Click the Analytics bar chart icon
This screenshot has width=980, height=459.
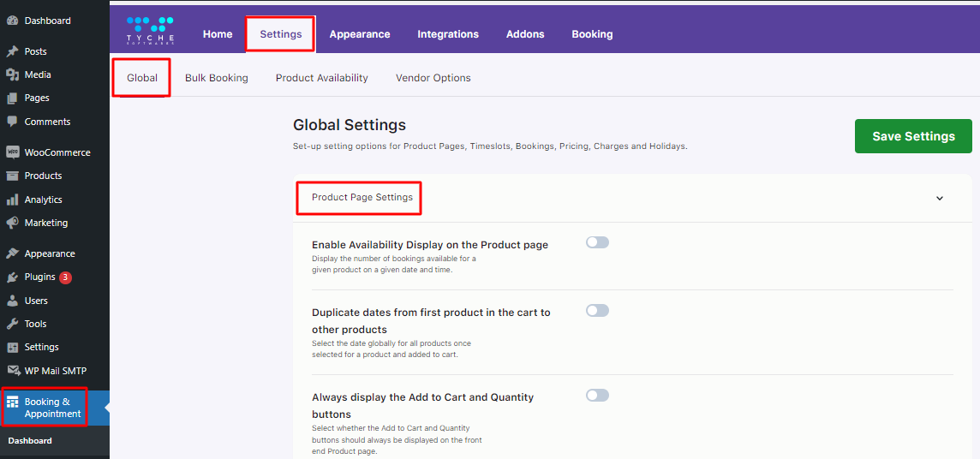tap(12, 200)
